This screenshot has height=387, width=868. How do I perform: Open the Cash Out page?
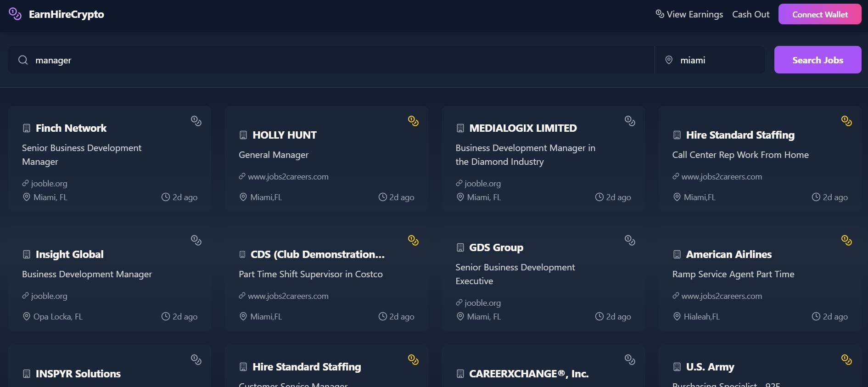click(x=750, y=14)
